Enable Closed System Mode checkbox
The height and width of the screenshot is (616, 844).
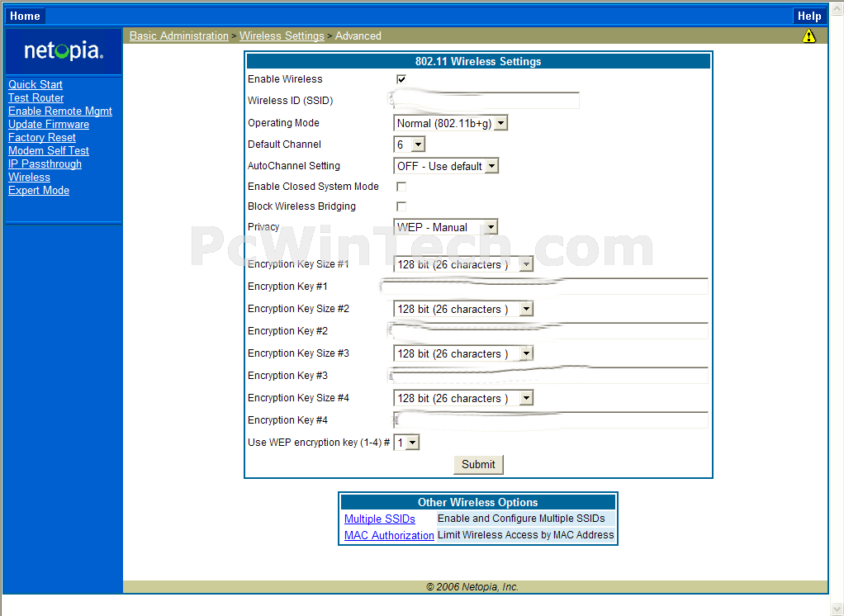click(401, 187)
